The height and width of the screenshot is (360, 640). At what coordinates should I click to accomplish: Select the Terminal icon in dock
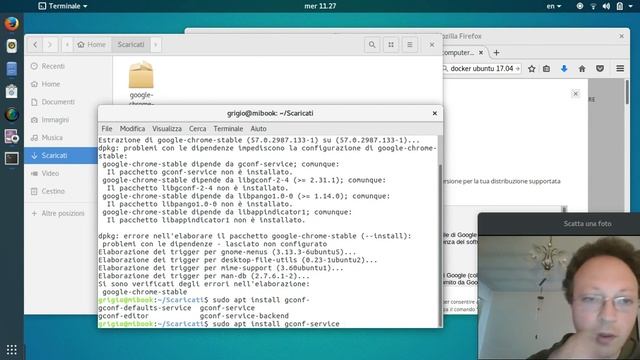coord(11,158)
